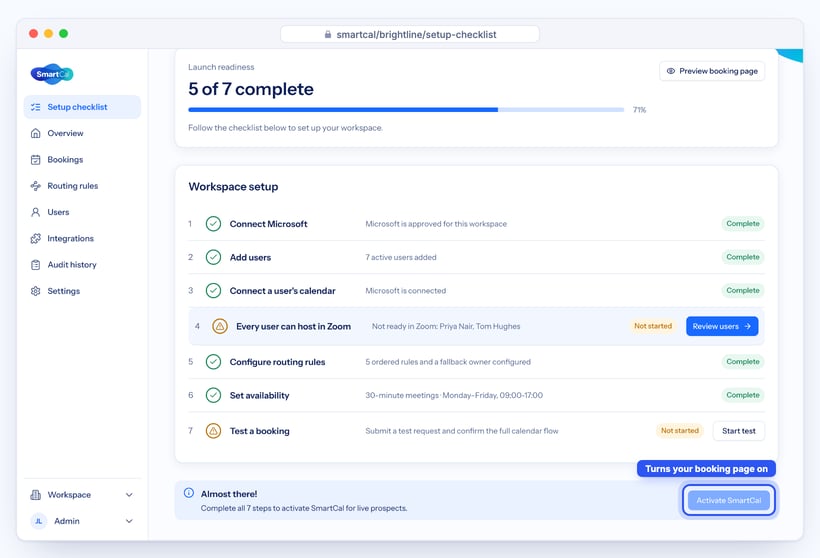This screenshot has width=820, height=558.
Task: Click the green check for Connect Microsoft
Action: click(x=213, y=224)
